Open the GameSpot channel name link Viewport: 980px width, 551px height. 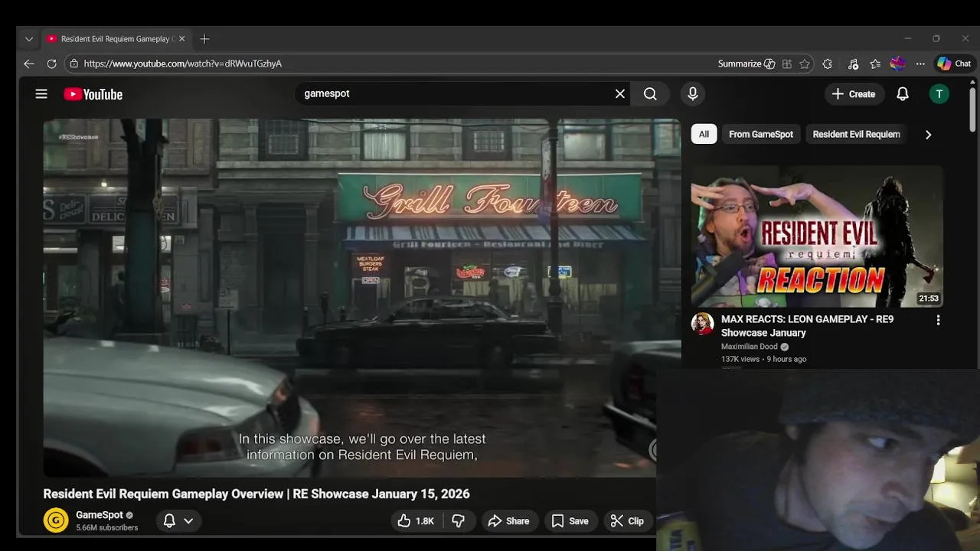tap(100, 515)
